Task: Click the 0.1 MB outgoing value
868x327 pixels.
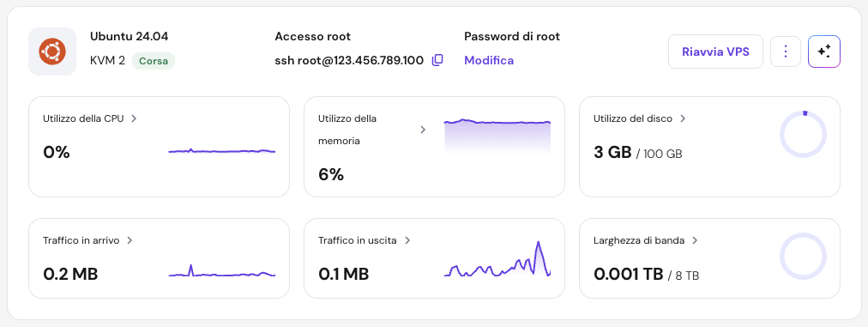Action: coord(344,275)
